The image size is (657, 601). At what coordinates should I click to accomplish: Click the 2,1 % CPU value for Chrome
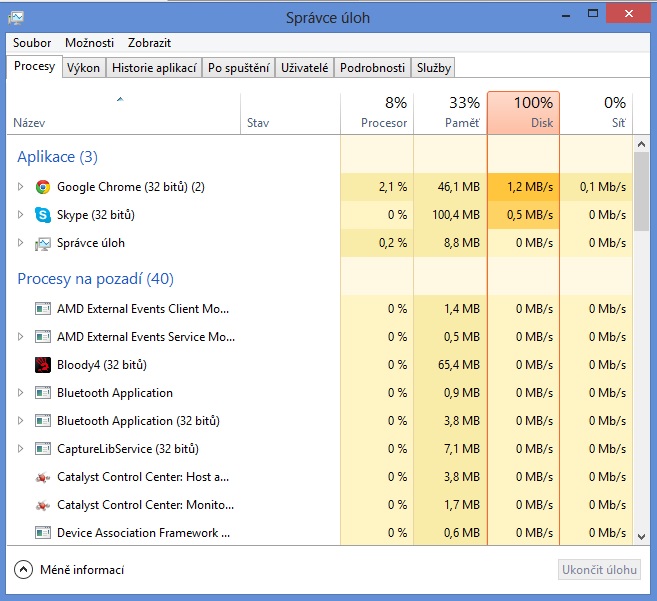(x=393, y=187)
